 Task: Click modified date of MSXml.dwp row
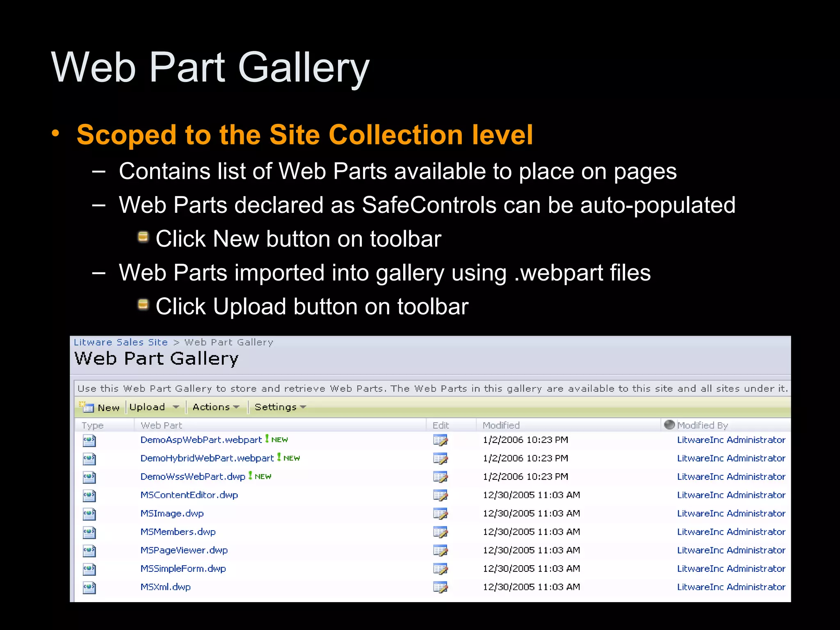[531, 587]
